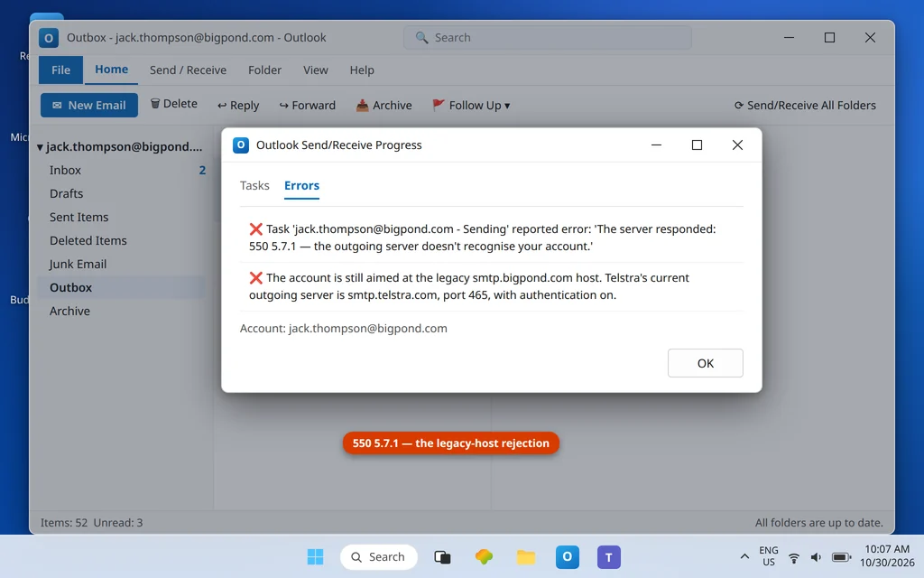Select the Home ribbon tab

(111, 70)
